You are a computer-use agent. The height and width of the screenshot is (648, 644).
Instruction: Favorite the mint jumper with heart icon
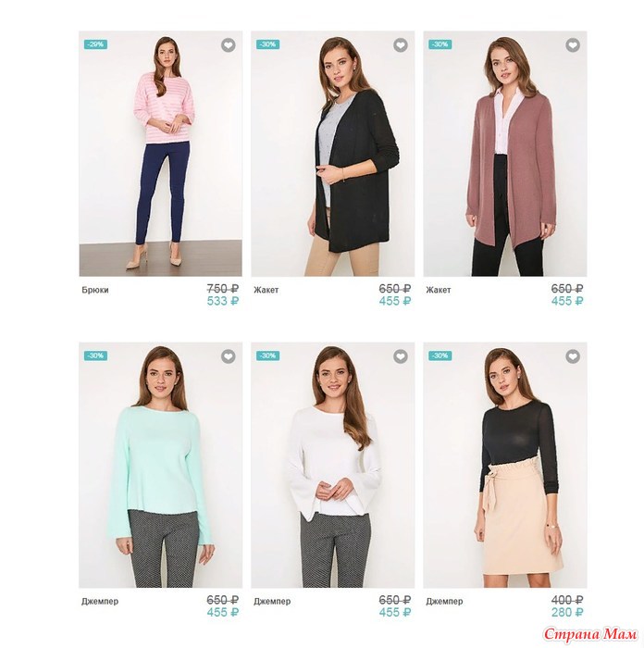(x=228, y=356)
